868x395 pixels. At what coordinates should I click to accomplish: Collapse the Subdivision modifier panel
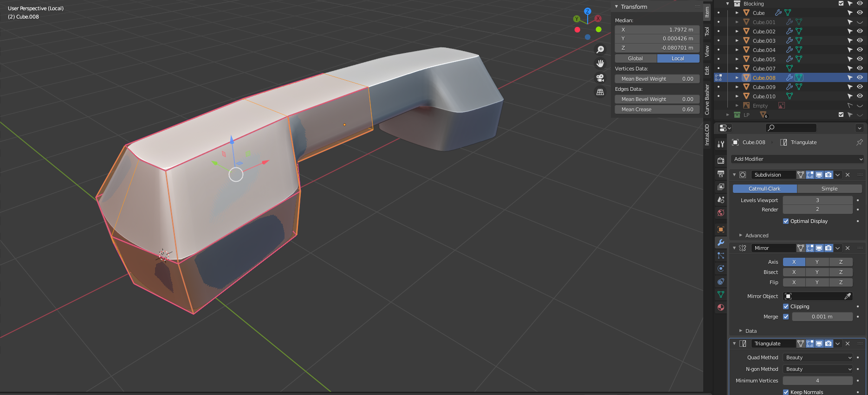(x=734, y=175)
